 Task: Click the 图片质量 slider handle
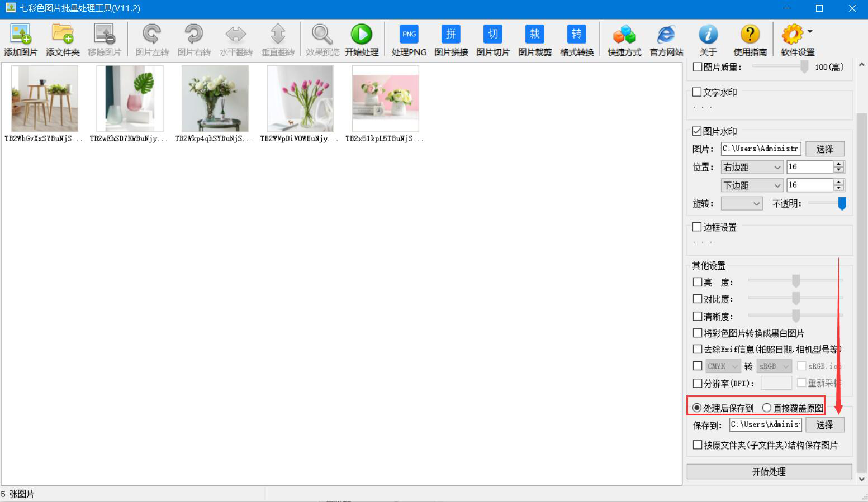point(804,67)
